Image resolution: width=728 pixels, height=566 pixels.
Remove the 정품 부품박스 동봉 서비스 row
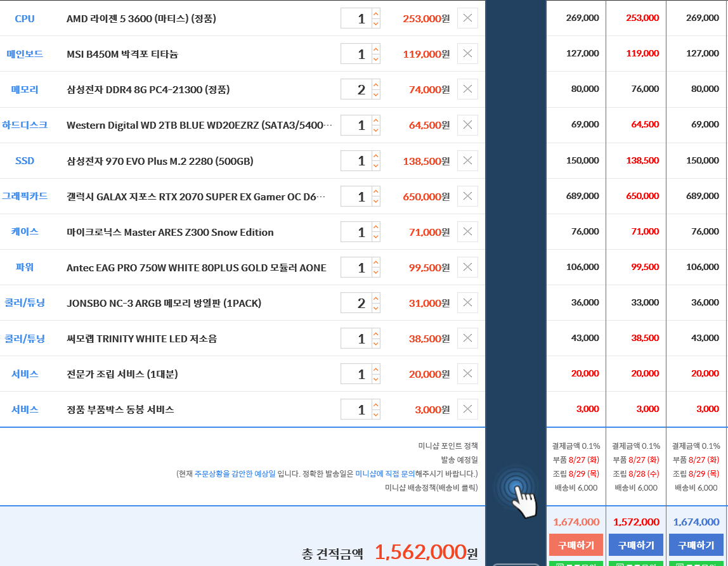point(467,409)
